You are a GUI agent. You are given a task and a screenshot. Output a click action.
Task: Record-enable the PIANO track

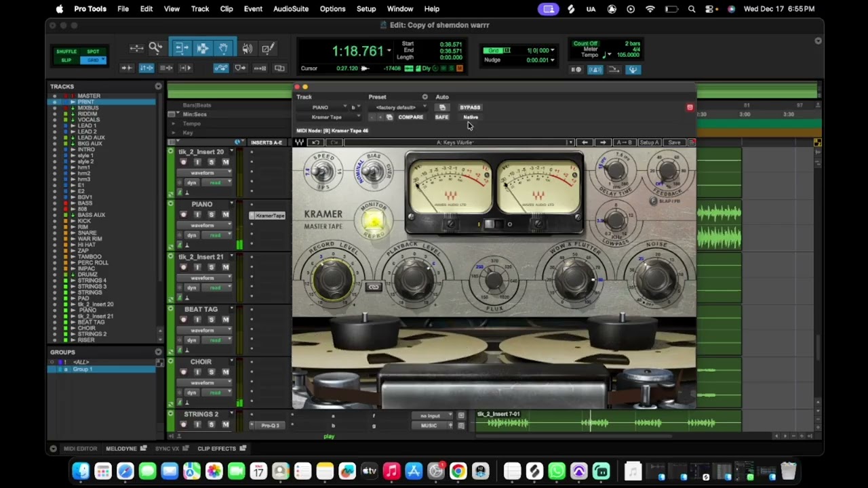pos(183,215)
